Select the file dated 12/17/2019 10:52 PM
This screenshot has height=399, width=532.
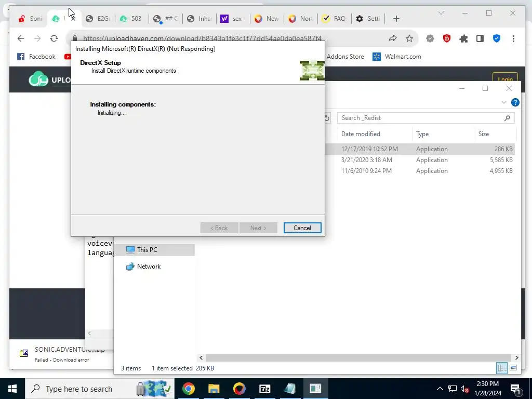[420, 149]
